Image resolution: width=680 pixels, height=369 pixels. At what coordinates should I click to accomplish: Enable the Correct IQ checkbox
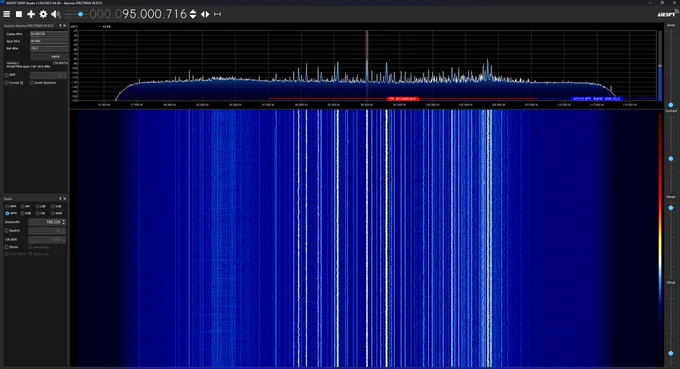7,82
